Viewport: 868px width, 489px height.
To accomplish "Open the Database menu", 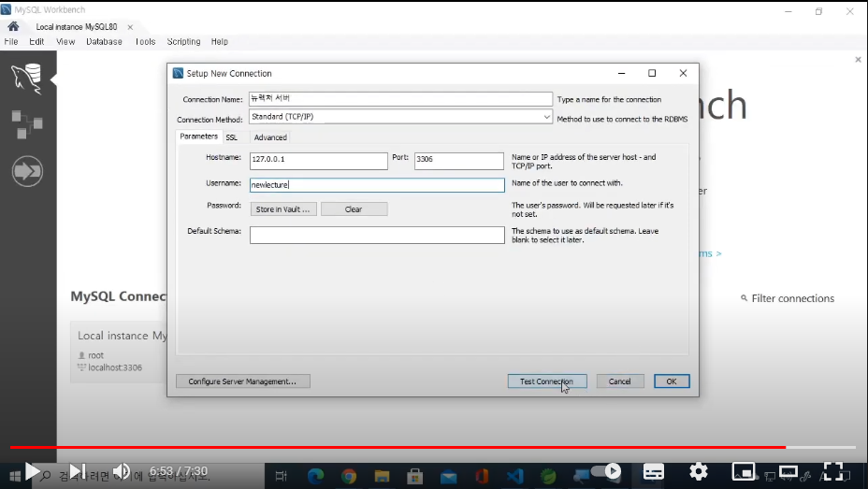I will point(104,41).
